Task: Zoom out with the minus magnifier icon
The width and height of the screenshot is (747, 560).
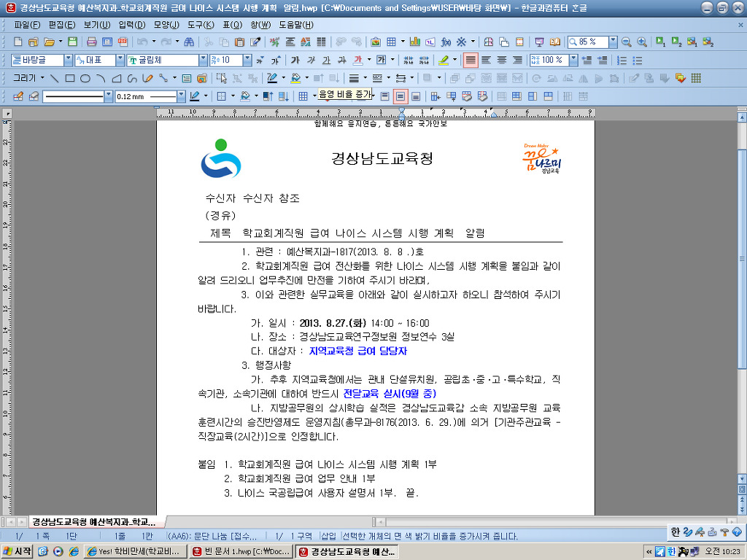Action: [627, 42]
